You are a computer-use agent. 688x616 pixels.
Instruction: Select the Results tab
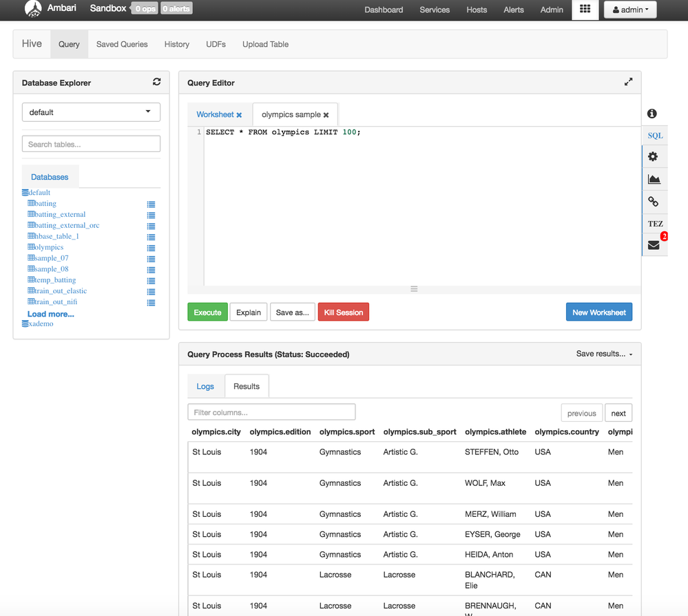pos(247,386)
